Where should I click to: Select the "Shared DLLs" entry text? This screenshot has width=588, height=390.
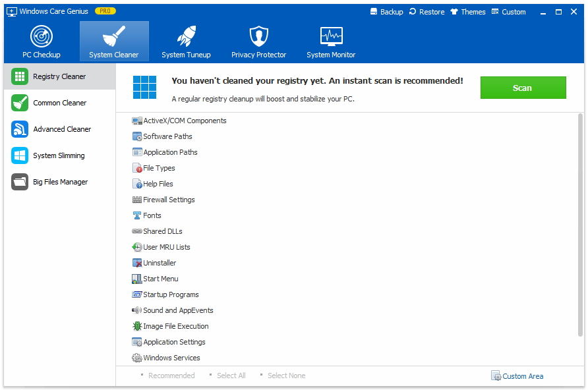point(163,231)
